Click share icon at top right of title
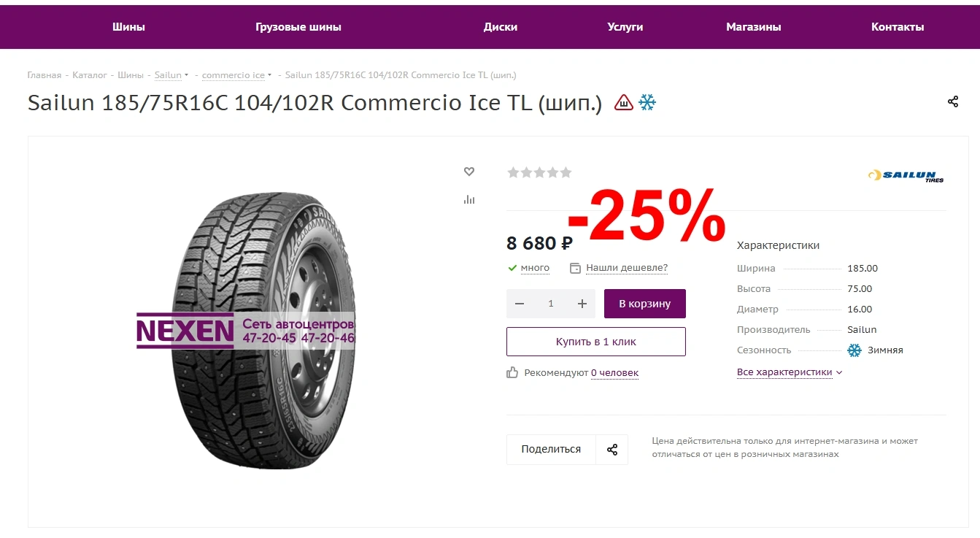This screenshot has height=538, width=980. 953,101
